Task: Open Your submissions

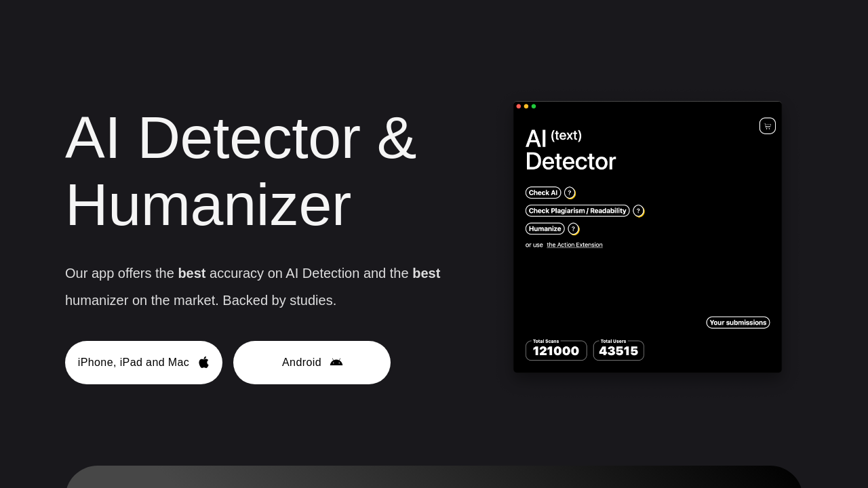Action: point(738,322)
